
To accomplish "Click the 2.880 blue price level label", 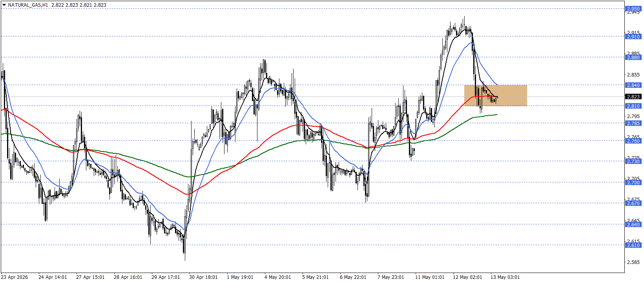I will pos(633,57).
